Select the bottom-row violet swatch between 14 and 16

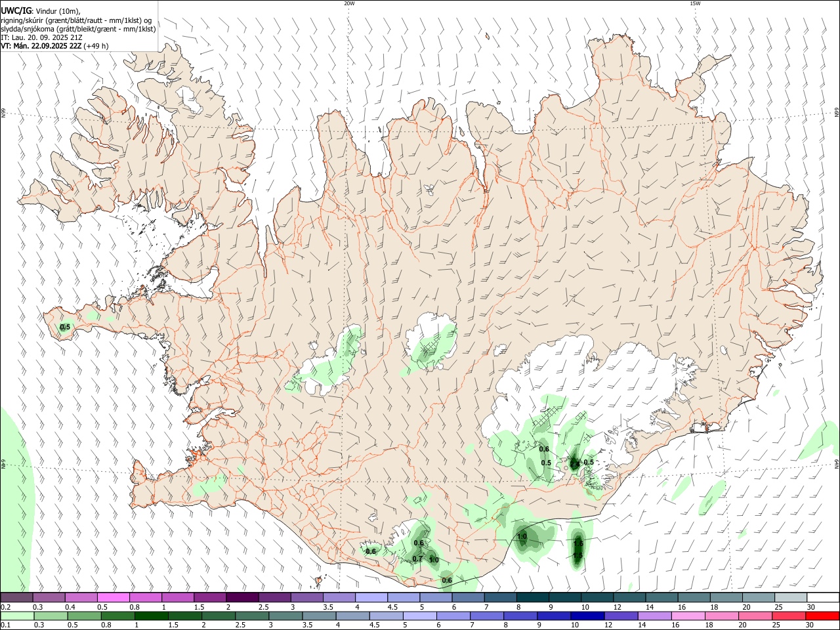[656, 616]
